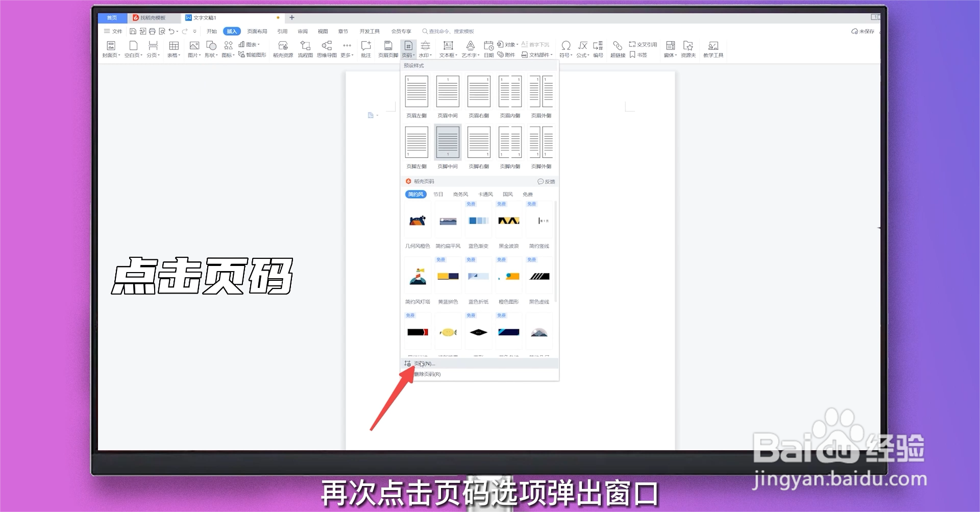Insert a 思维导图 mind map
This screenshot has height=512, width=980.
pos(327,50)
